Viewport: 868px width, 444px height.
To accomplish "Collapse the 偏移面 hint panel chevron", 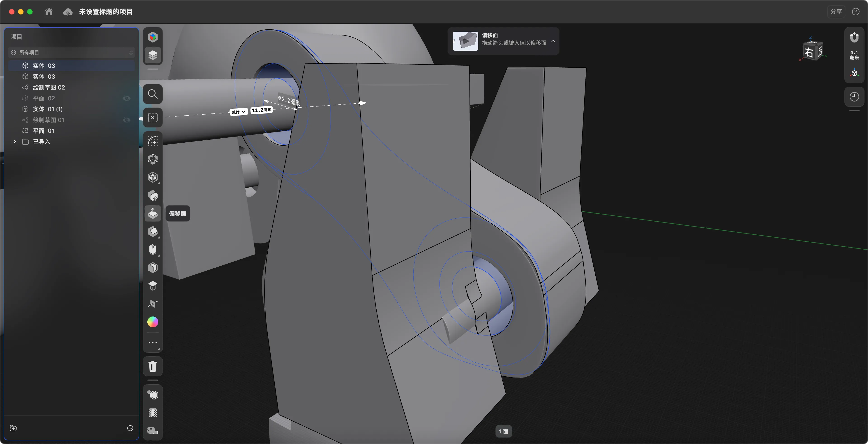I will pyautogui.click(x=553, y=41).
